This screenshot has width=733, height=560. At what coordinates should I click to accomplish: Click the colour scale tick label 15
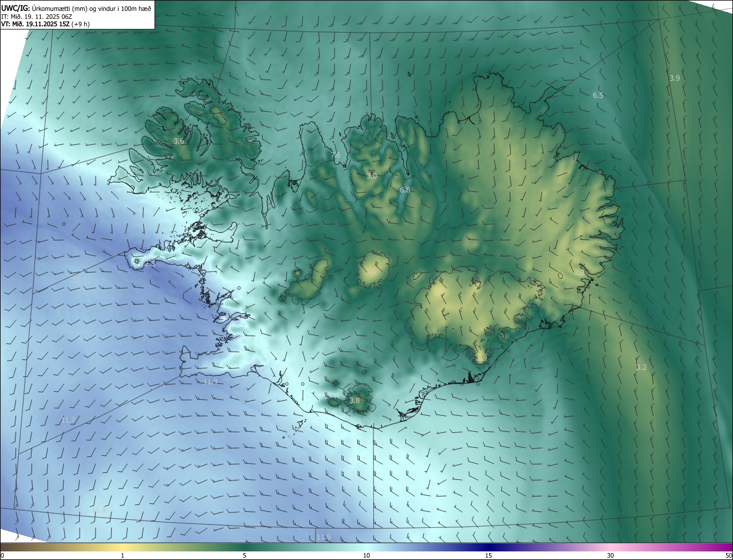pyautogui.click(x=488, y=555)
